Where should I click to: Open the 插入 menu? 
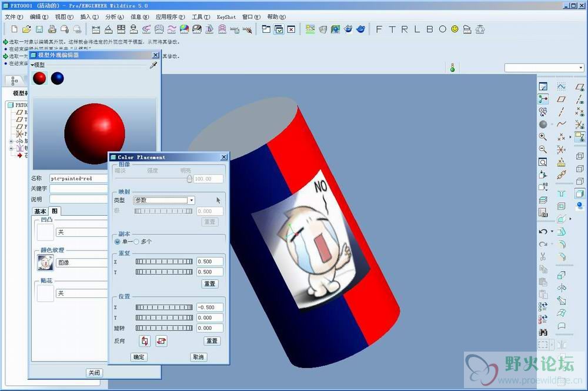pos(89,17)
